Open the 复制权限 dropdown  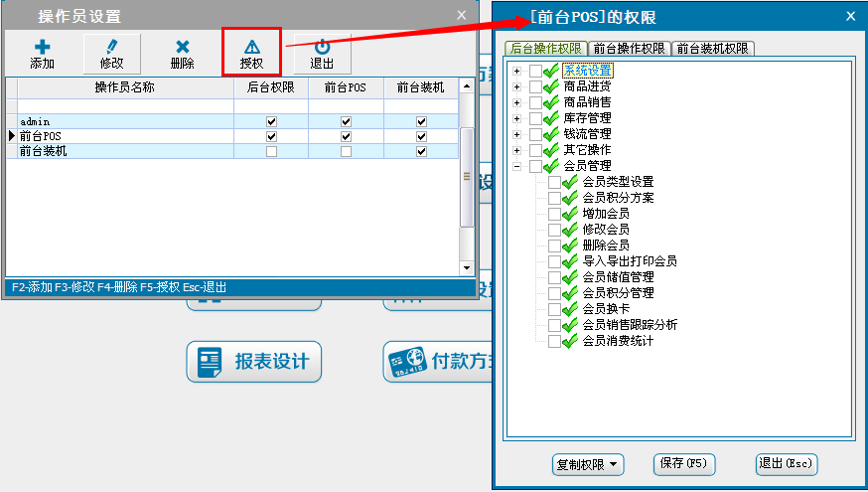pyautogui.click(x=588, y=463)
